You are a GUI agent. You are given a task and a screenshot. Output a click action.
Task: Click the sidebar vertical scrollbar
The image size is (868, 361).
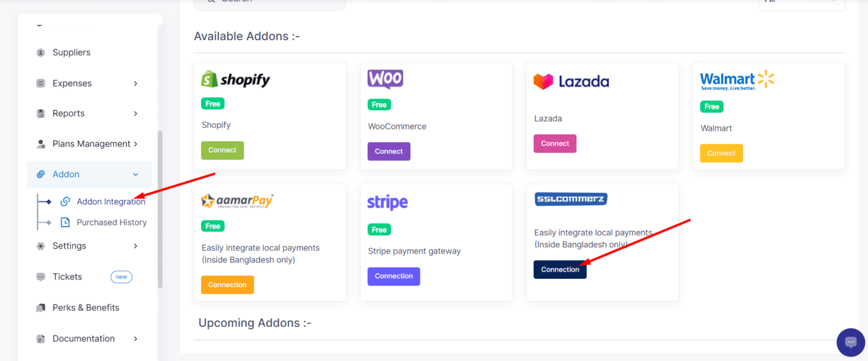(x=160, y=209)
